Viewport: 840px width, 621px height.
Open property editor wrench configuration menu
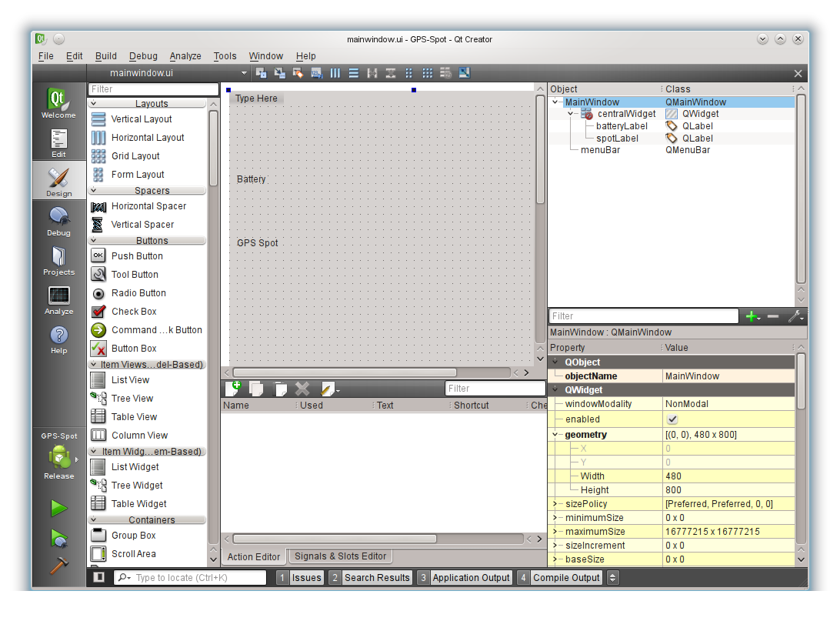coord(795,317)
